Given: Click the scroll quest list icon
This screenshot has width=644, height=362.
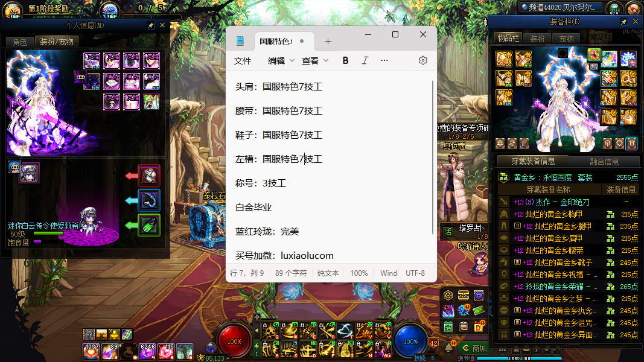Looking at the screenshot, I should tap(464, 326).
